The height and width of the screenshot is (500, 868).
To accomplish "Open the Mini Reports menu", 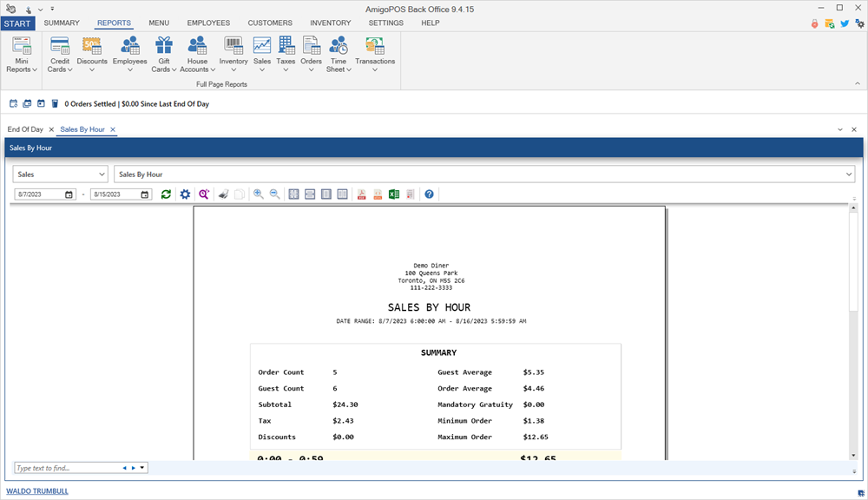I will point(22,55).
